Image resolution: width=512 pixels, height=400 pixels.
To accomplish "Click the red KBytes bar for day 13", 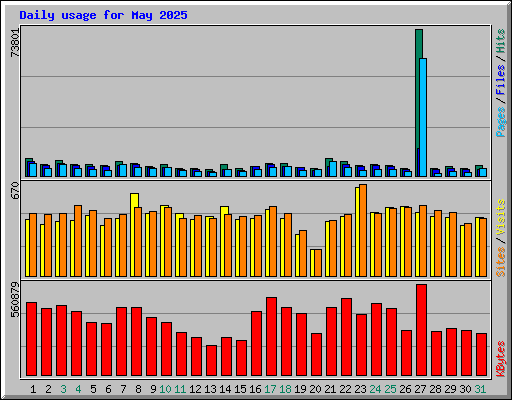I will point(211,360).
